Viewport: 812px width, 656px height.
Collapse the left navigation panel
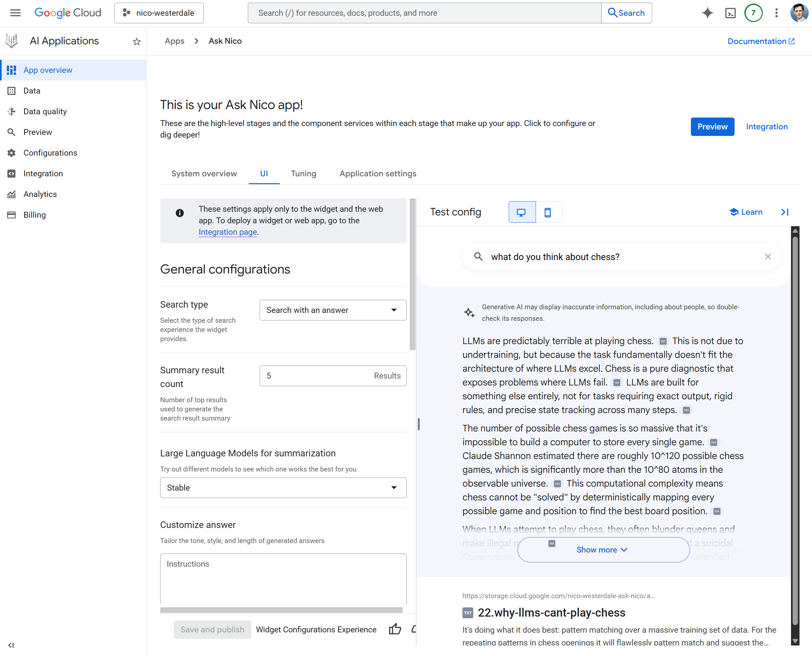click(11, 645)
